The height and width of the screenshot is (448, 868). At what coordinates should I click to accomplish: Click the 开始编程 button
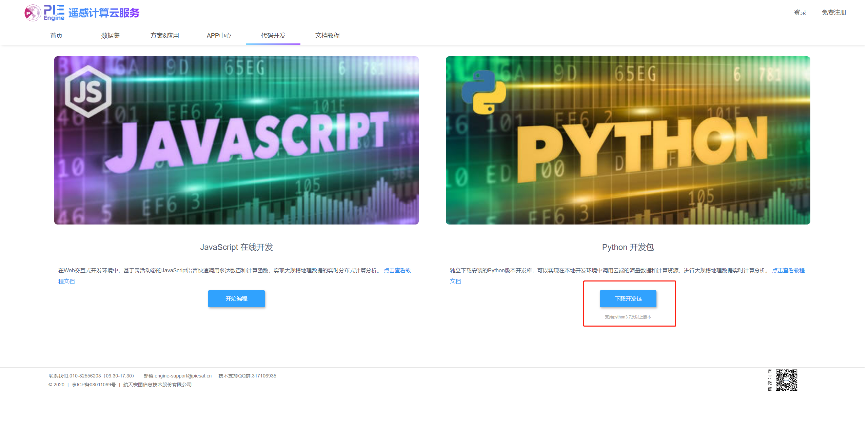[236, 298]
